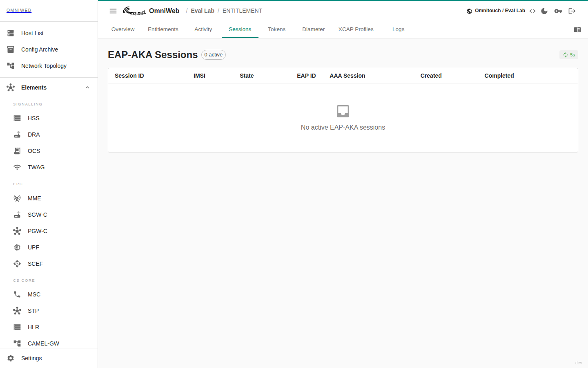Viewport: 588px width, 368px height.
Task: Click the HSS storage icon
Action: (17, 118)
